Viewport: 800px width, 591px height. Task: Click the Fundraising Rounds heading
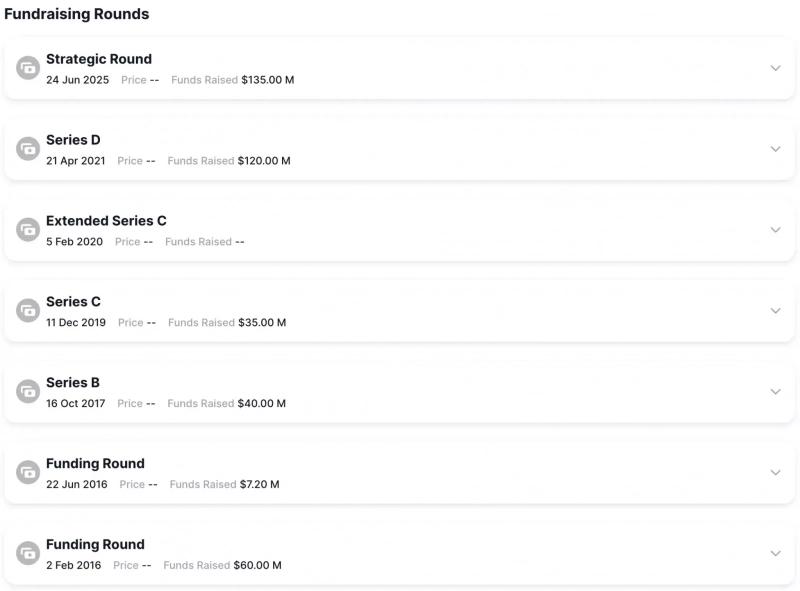coord(77,14)
